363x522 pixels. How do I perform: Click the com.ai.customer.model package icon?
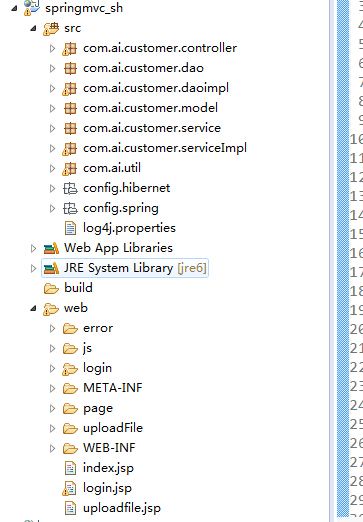pos(70,108)
